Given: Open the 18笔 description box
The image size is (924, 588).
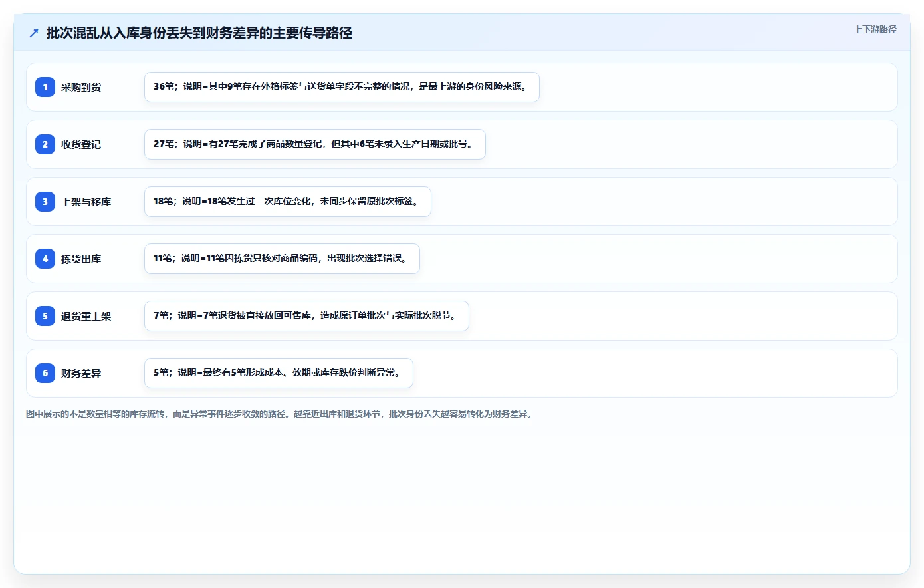Looking at the screenshot, I should pyautogui.click(x=288, y=202).
